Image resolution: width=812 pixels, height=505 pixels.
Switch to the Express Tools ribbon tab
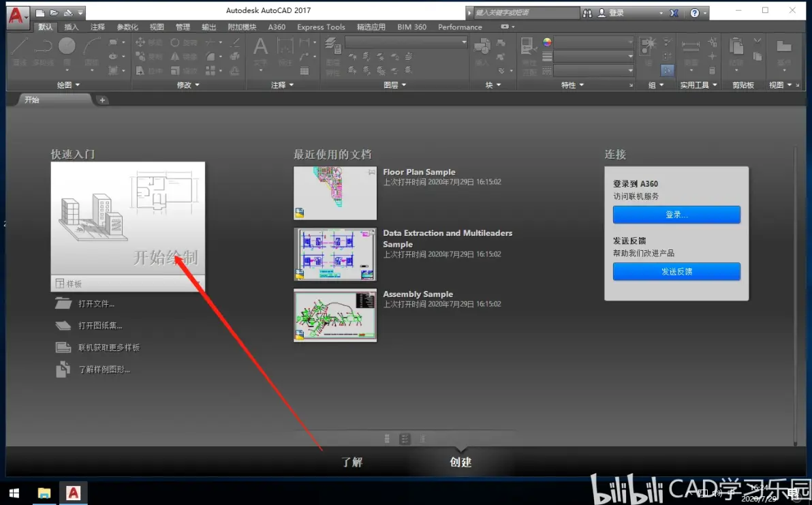coord(321,27)
